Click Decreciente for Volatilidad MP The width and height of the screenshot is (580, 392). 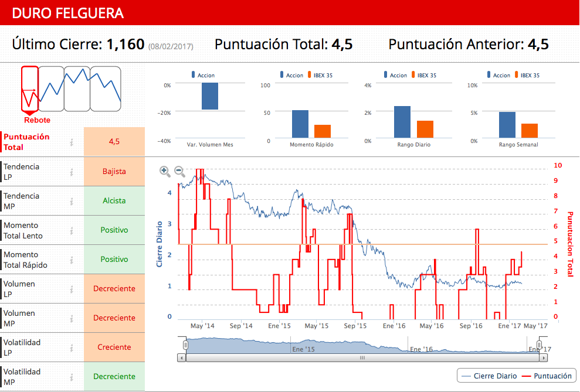tap(114, 377)
